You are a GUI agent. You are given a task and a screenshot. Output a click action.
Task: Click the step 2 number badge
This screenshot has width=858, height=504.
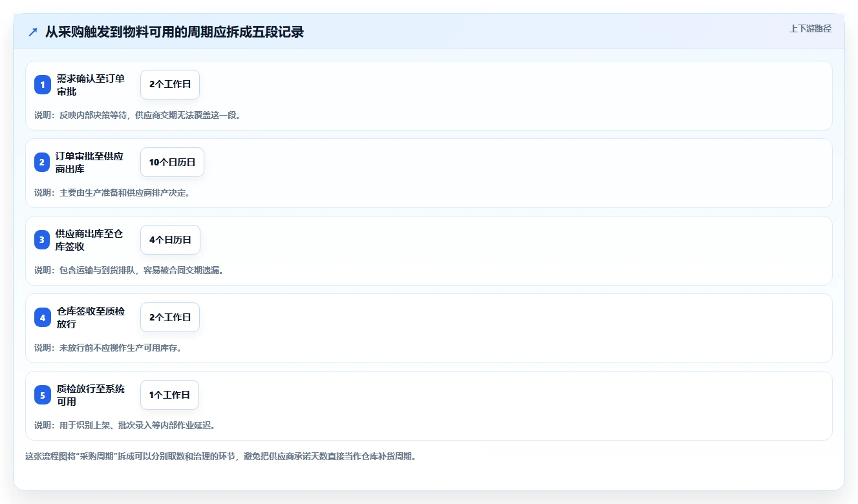point(42,162)
